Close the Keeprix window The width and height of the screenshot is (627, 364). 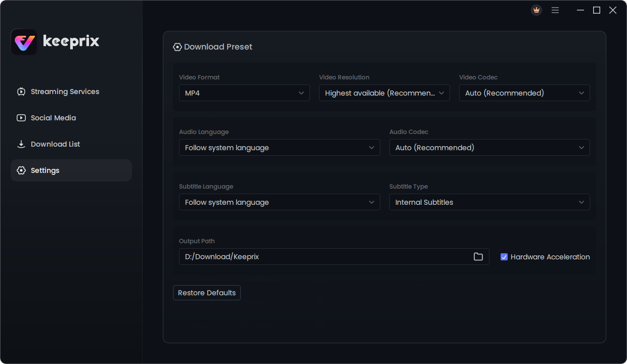point(613,10)
